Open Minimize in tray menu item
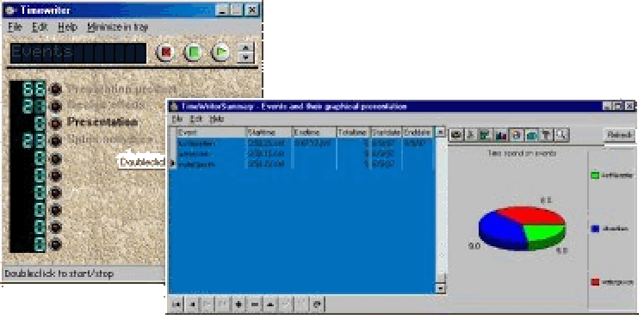This screenshot has height=320, width=644. click(x=117, y=28)
